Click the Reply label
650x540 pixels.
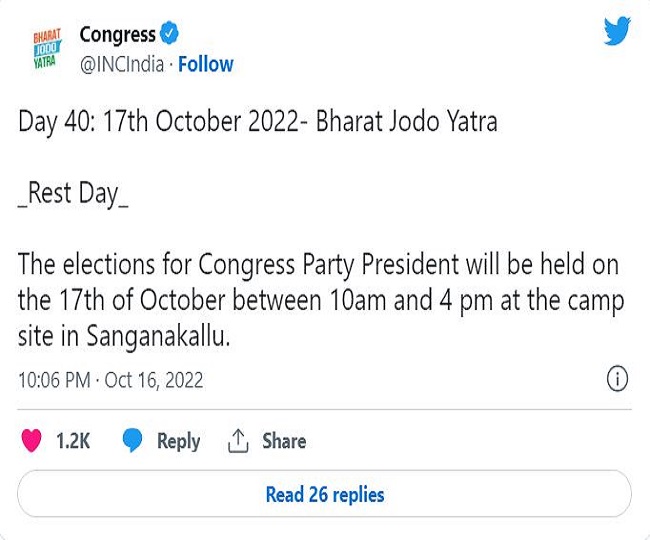pos(178,441)
